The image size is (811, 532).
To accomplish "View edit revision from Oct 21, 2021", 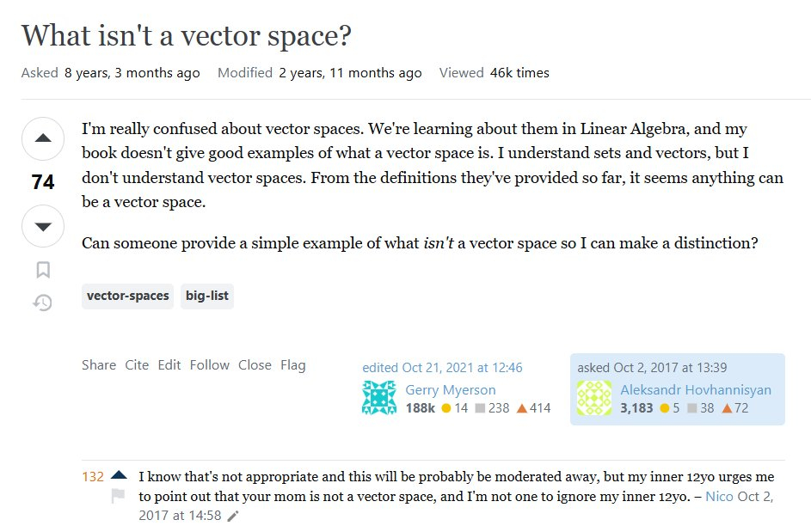I will (x=442, y=368).
